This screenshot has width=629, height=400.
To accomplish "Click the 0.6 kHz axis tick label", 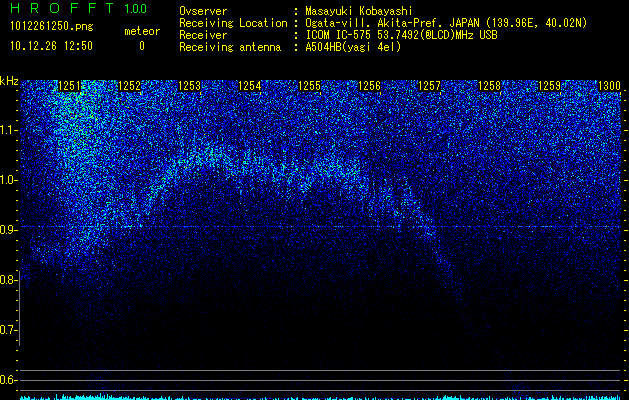I will click(7, 380).
